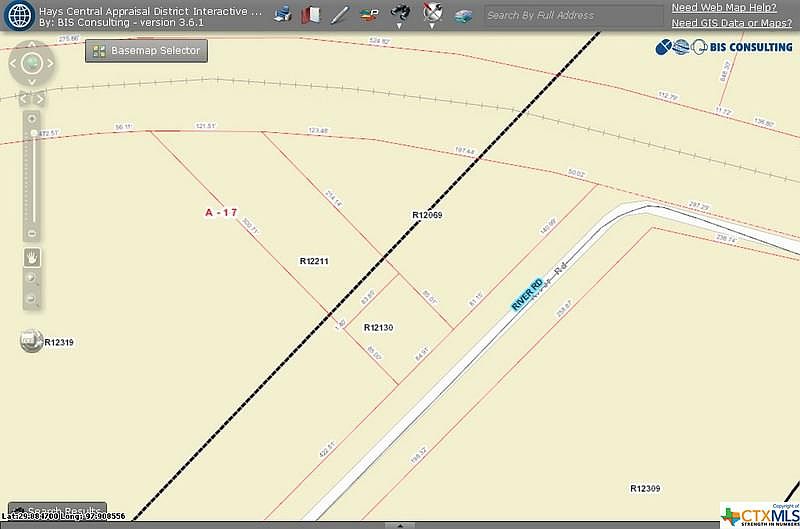Viewport: 800px width, 529px height.
Task: Click the globe full-extent button in pan wheel
Action: point(32,63)
